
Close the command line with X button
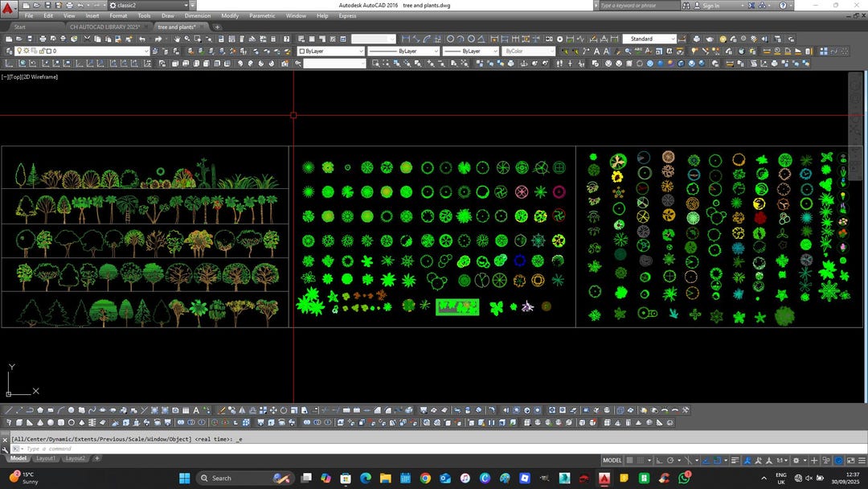5,440
